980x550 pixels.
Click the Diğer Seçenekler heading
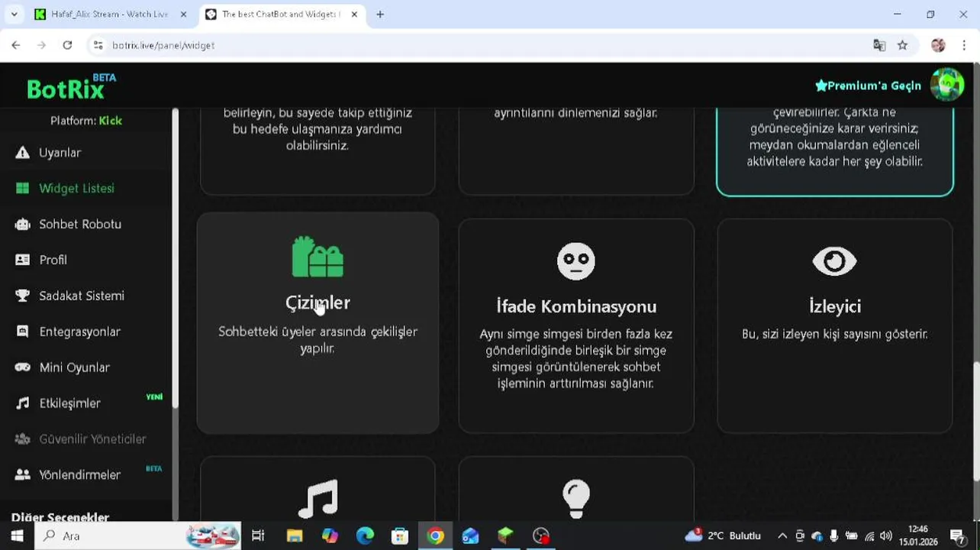click(x=60, y=516)
